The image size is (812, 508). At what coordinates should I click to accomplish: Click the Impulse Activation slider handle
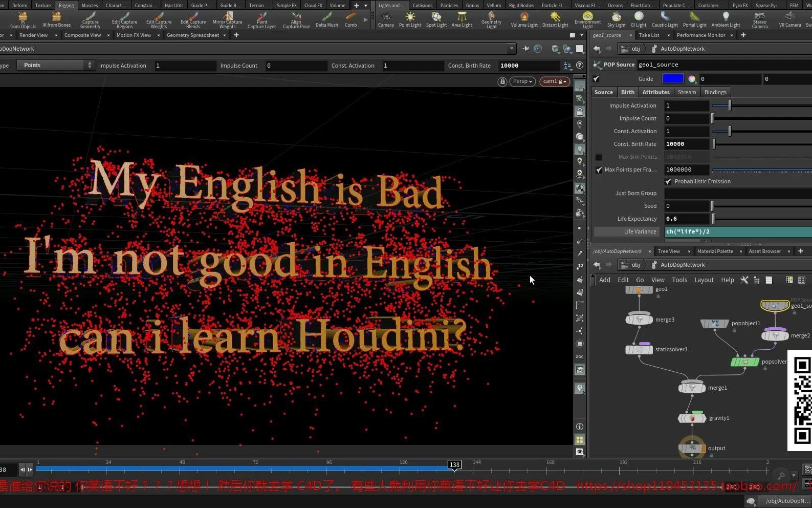click(x=730, y=105)
